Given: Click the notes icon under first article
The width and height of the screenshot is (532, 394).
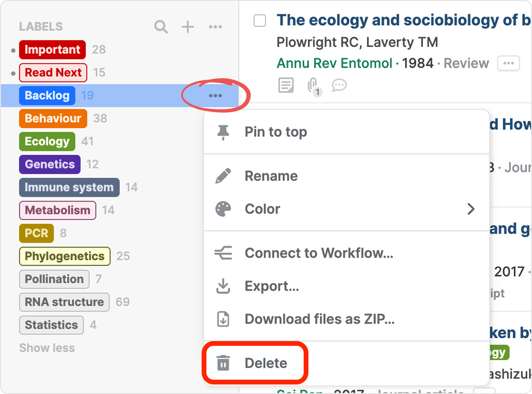Looking at the screenshot, I should pyautogui.click(x=286, y=86).
